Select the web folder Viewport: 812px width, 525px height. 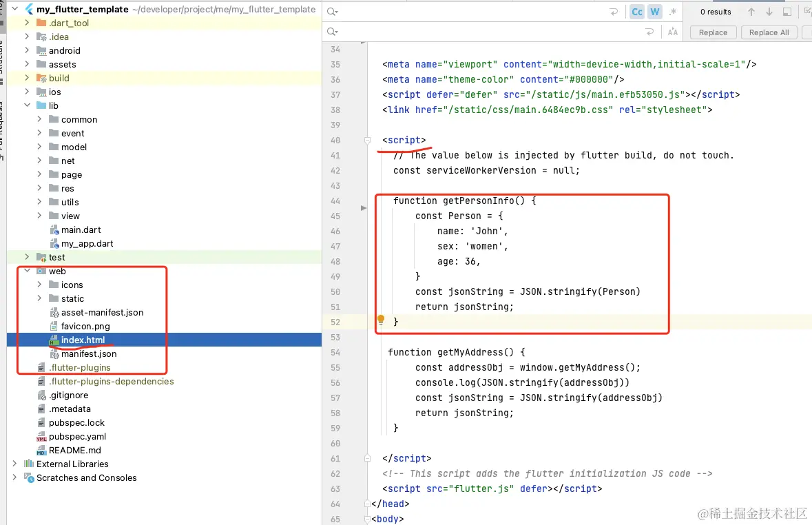57,271
